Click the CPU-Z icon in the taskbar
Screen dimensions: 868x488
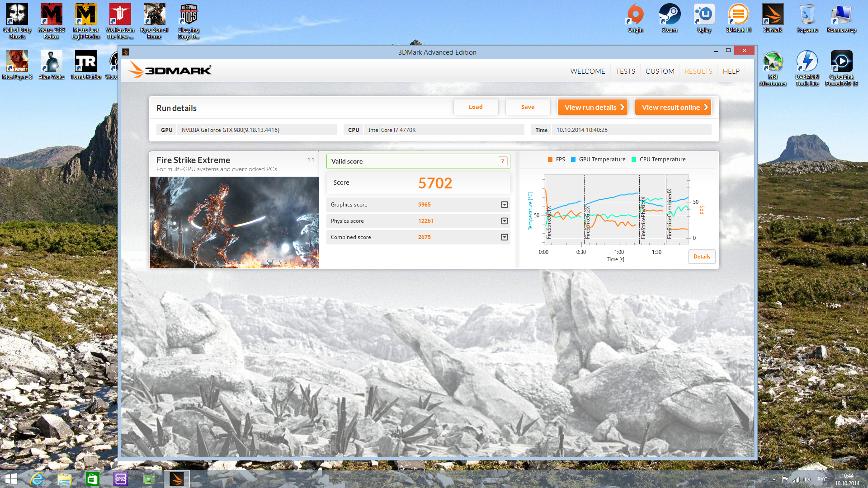coord(121,479)
